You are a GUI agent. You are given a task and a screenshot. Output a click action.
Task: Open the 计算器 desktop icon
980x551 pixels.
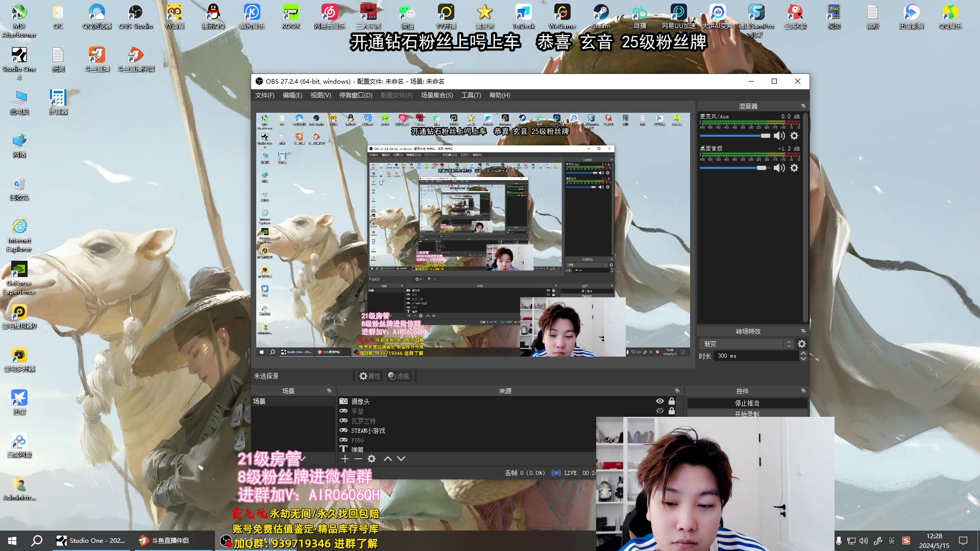pos(58,102)
